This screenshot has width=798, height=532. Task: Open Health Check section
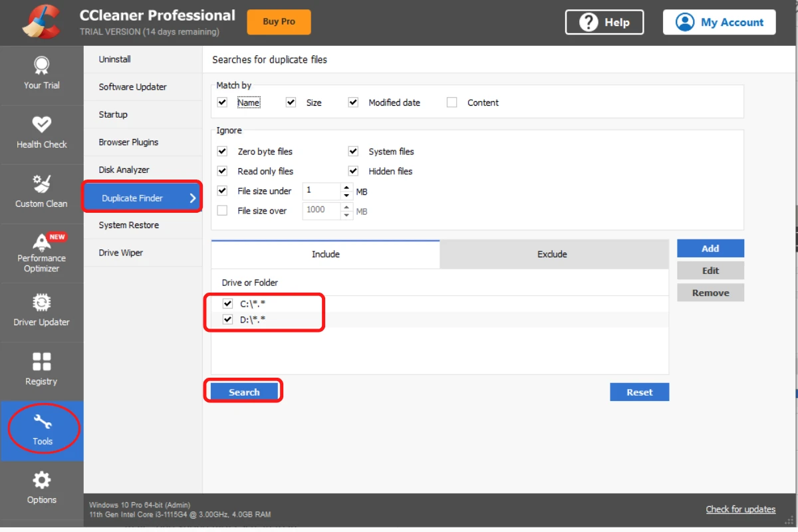pos(41,134)
